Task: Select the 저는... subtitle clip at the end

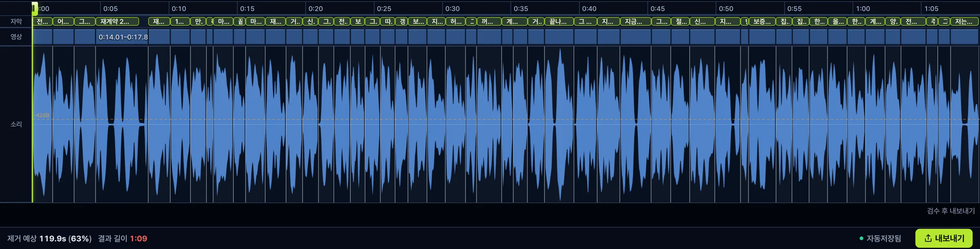Action: pyautogui.click(x=964, y=22)
